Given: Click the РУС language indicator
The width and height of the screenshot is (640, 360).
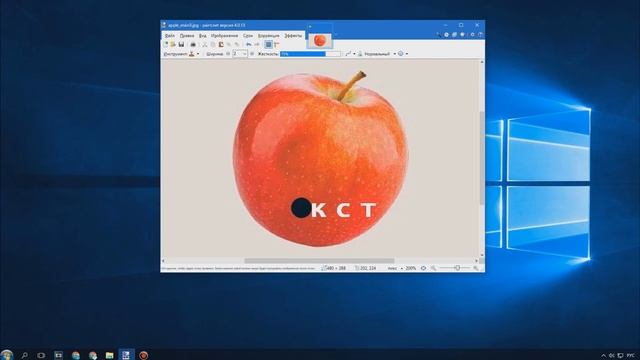Looking at the screenshot, I should click(x=631, y=356).
